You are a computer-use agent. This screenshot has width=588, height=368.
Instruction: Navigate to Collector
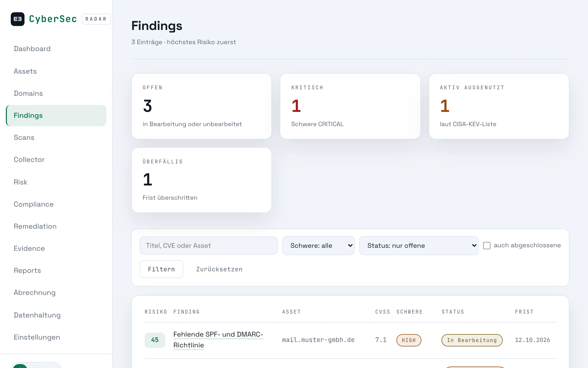(x=29, y=159)
